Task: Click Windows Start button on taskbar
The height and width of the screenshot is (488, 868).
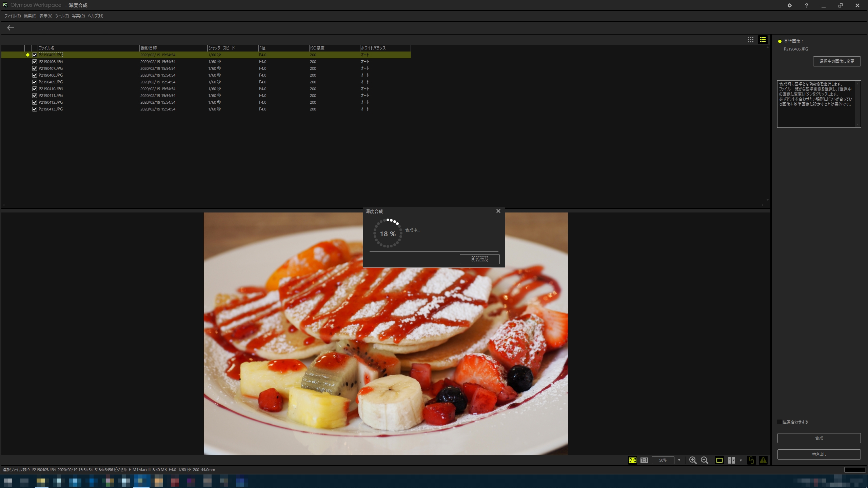Action: (8, 481)
